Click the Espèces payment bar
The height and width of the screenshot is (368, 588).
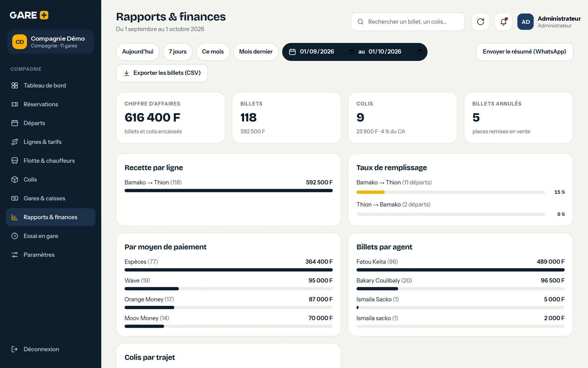pos(229,270)
